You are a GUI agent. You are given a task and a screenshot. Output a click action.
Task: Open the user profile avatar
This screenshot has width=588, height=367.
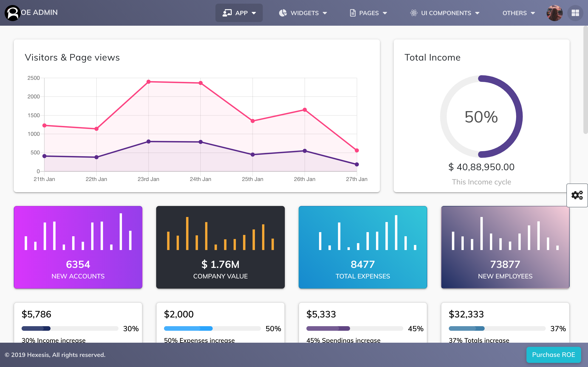[554, 13]
